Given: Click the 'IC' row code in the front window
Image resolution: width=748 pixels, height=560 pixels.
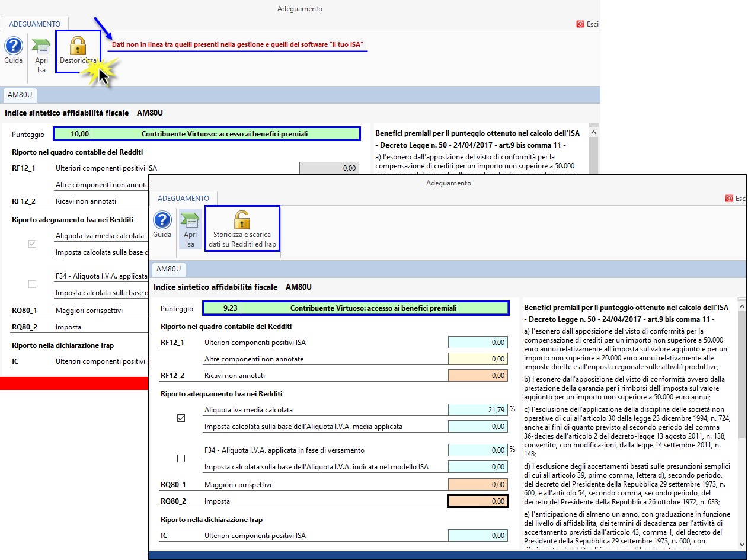Looking at the screenshot, I should pyautogui.click(x=164, y=535).
